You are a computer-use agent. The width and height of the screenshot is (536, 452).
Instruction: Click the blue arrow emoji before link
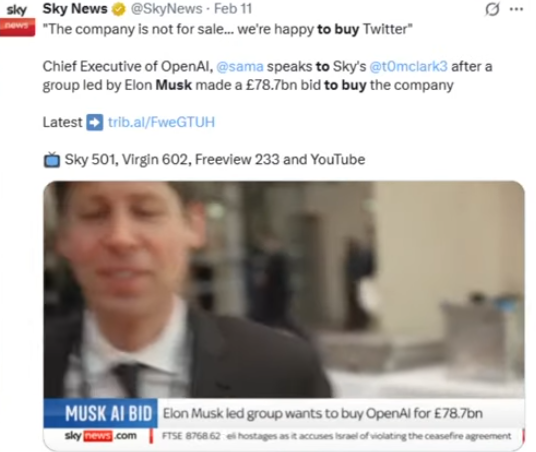pyautogui.click(x=95, y=122)
